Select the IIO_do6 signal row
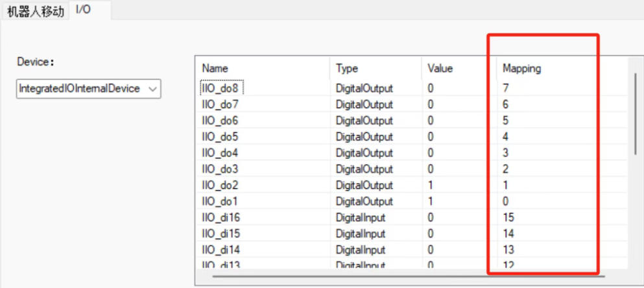The image size is (644, 288). [x=221, y=121]
